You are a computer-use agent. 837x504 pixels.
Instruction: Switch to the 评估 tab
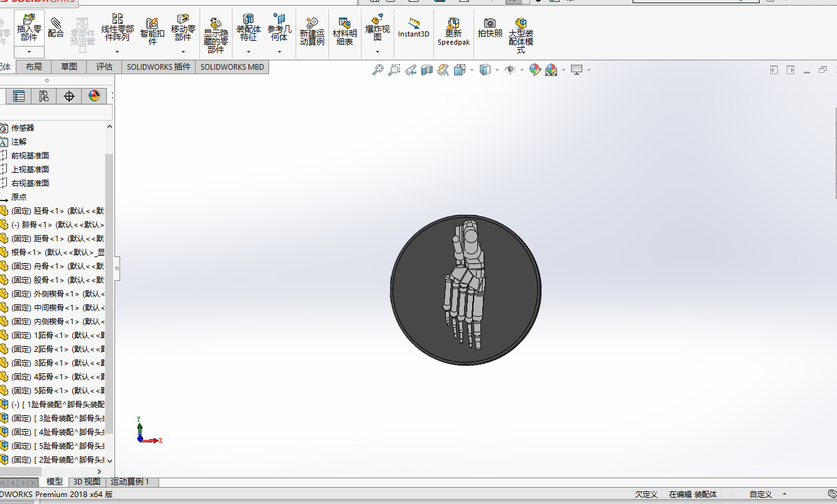click(x=104, y=67)
